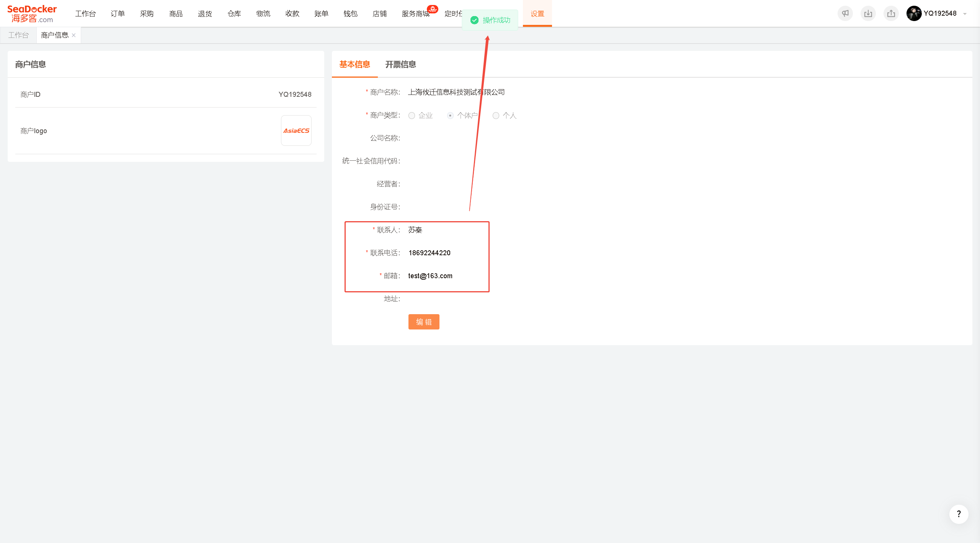Screen dimensions: 980x543
Task: Click the YQ192548 username in header
Action: [x=940, y=13]
